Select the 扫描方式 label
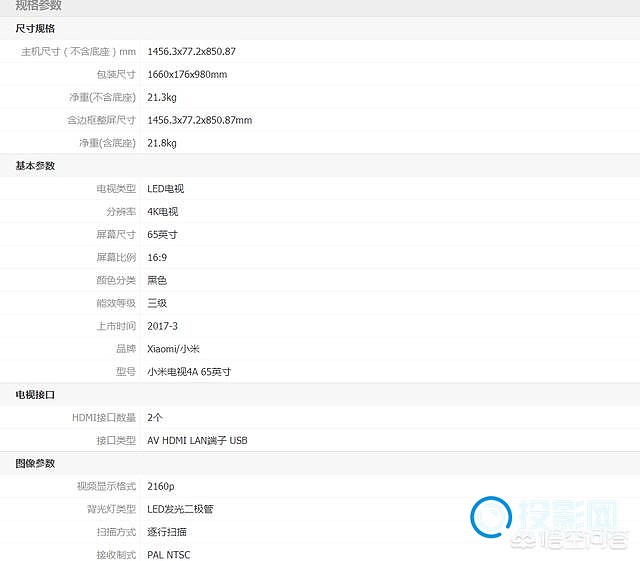This screenshot has width=640, height=561. click(116, 532)
